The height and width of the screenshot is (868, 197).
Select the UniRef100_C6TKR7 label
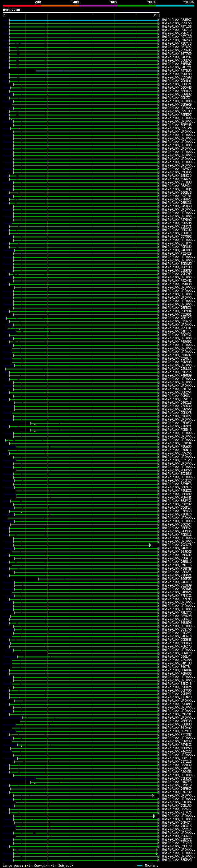coord(177,47)
